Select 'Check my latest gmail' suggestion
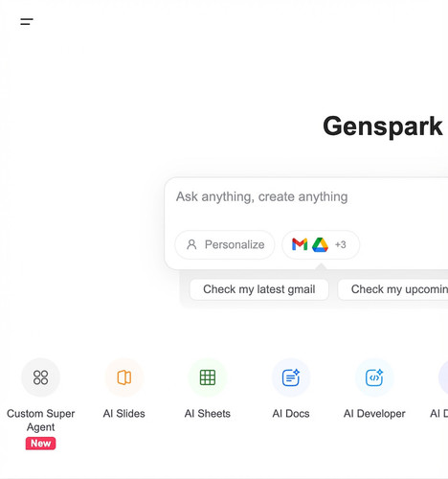 pos(259,289)
